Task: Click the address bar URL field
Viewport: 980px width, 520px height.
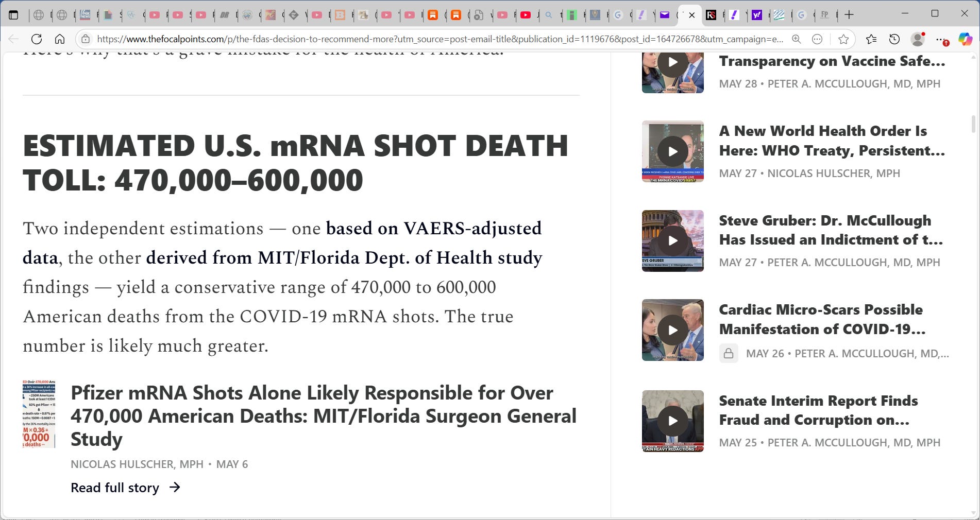Action: [440, 39]
